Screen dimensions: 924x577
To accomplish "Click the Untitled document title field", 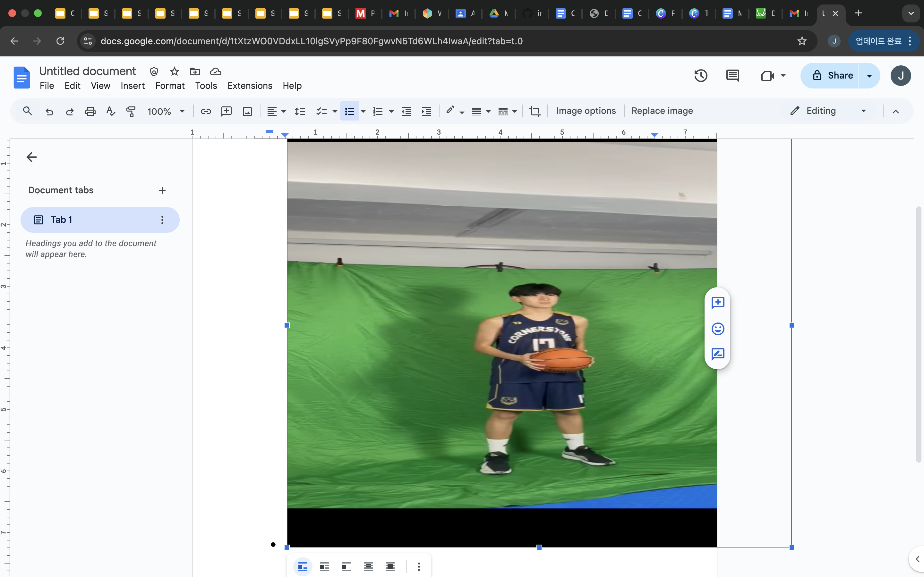I will (88, 71).
